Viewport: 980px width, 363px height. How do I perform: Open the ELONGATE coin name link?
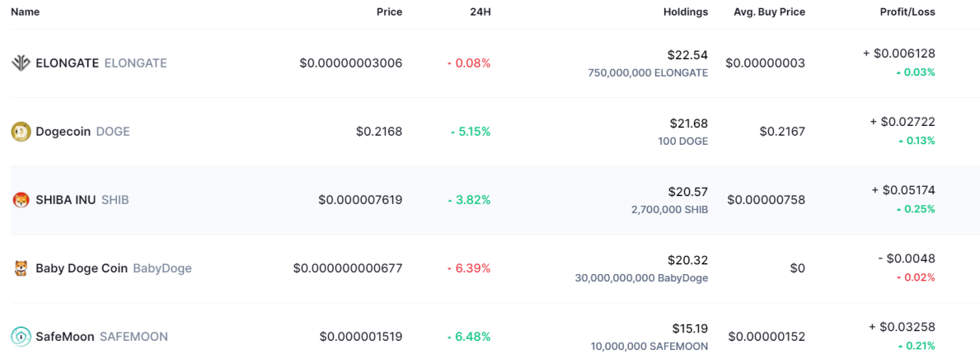[68, 63]
